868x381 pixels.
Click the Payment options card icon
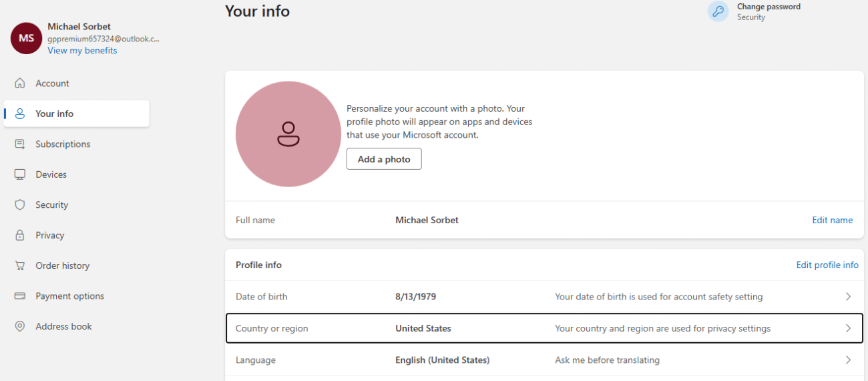(20, 296)
